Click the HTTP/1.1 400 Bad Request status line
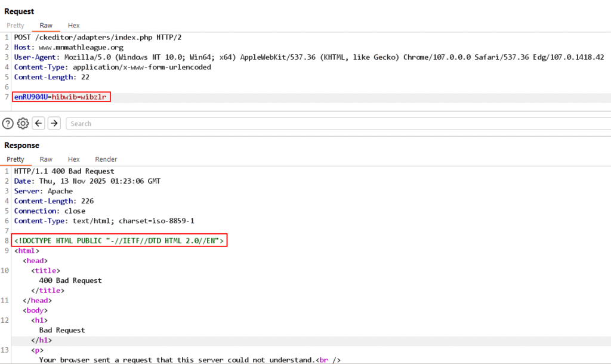611x364 pixels. tap(64, 171)
